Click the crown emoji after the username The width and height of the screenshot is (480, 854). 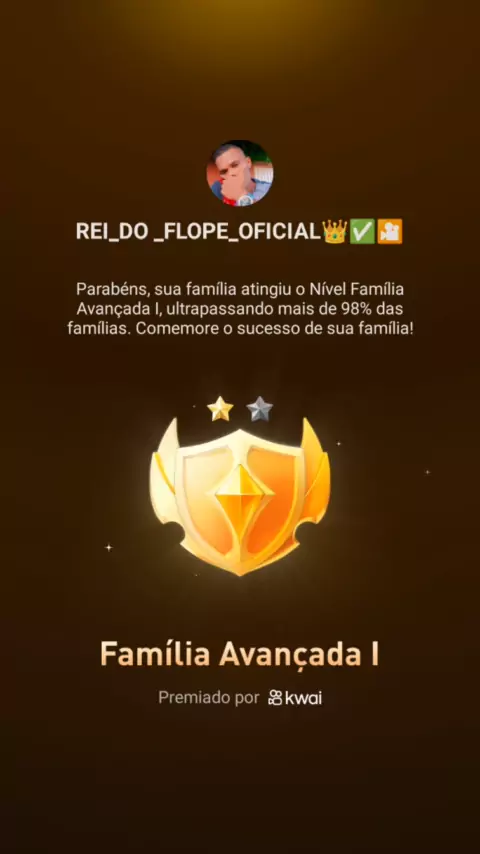tap(335, 231)
